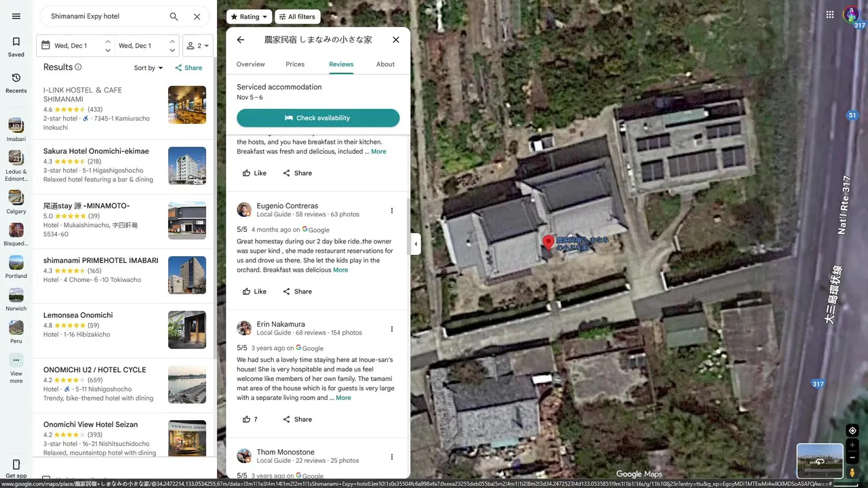The width and height of the screenshot is (868, 488).
Task: Switch to the About tab
Action: pyautogui.click(x=385, y=64)
